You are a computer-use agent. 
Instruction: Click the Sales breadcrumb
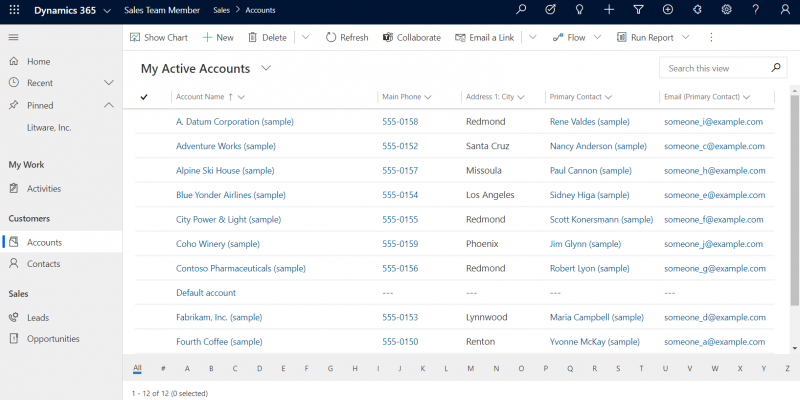220,10
